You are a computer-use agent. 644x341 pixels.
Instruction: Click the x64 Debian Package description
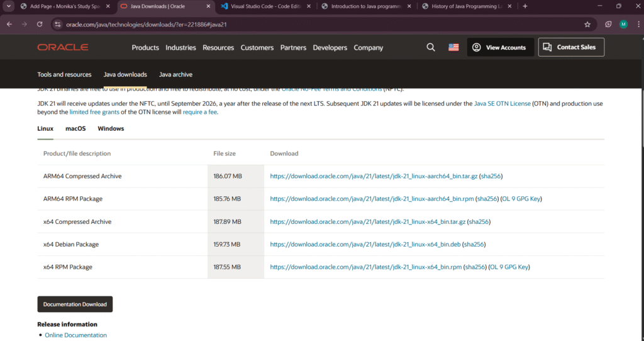pyautogui.click(x=71, y=245)
